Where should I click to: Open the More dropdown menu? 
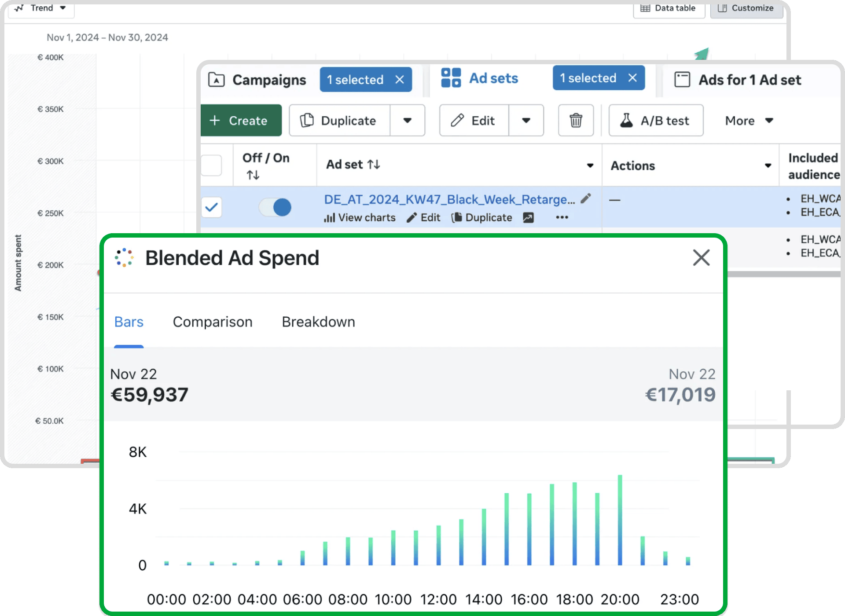749,121
